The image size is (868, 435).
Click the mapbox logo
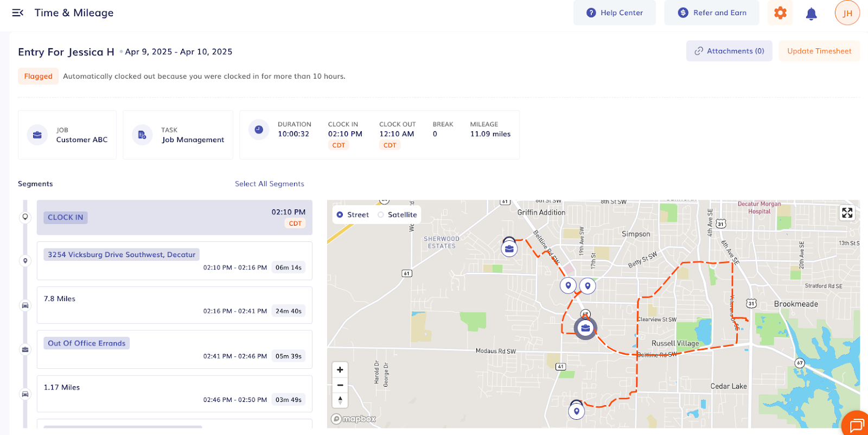(x=354, y=419)
